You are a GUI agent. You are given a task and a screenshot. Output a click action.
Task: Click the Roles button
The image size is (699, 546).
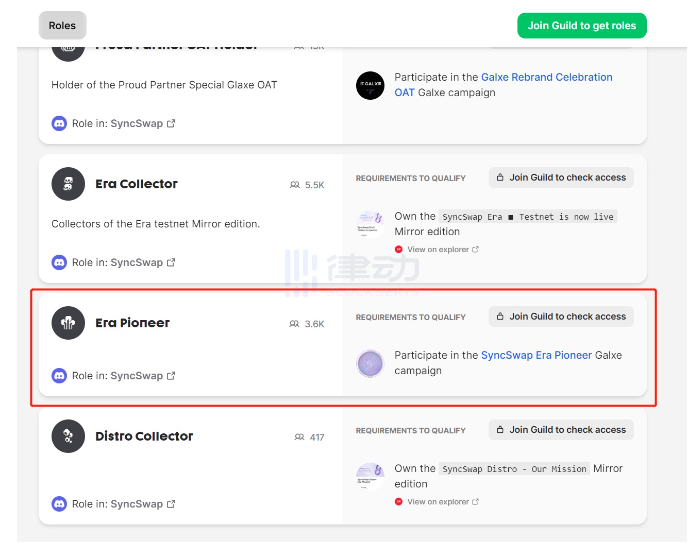(x=62, y=25)
